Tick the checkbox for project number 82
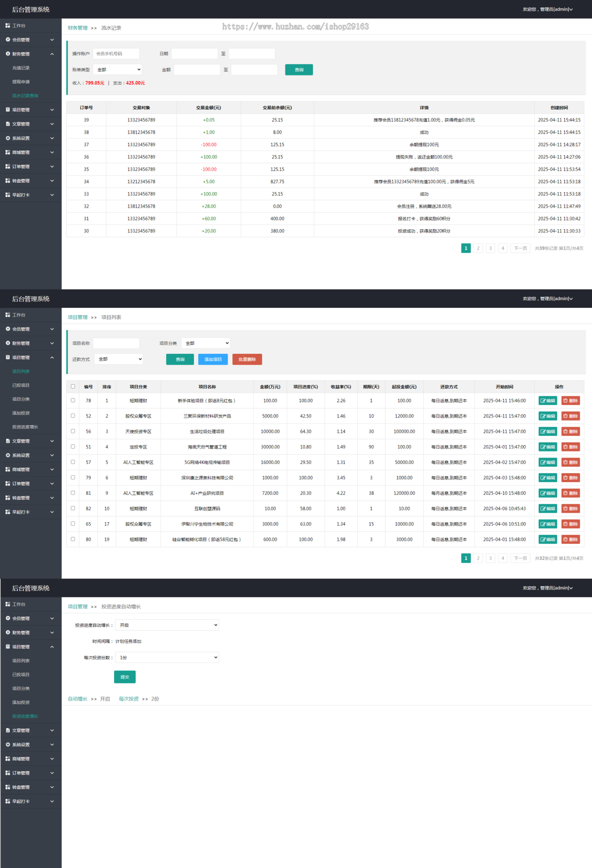592x868 pixels. [73, 508]
